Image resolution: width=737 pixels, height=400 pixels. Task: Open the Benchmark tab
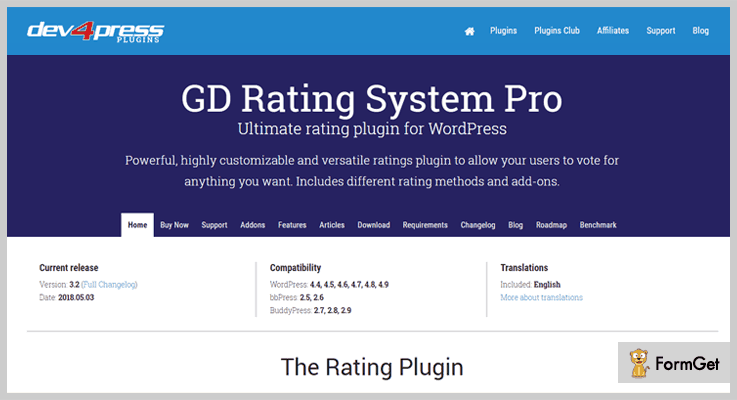click(598, 225)
